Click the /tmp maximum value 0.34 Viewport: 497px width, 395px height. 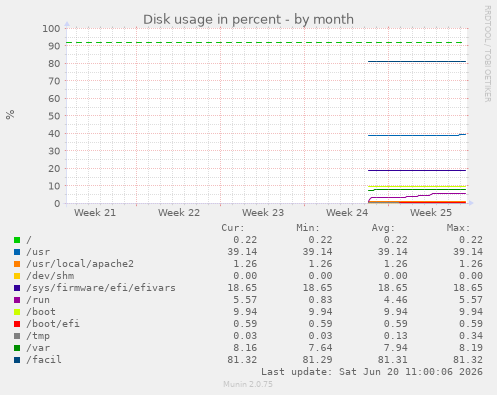pos(471,336)
